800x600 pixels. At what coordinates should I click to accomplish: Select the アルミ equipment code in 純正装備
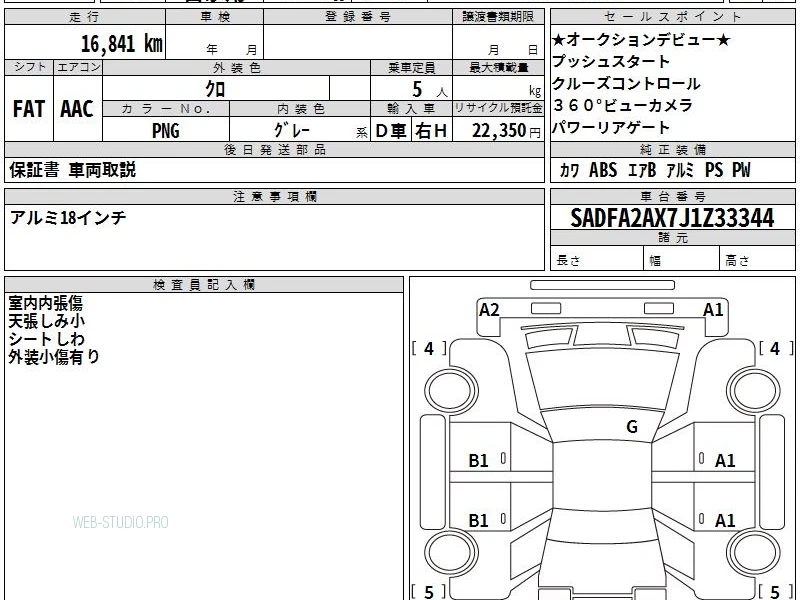point(680,170)
